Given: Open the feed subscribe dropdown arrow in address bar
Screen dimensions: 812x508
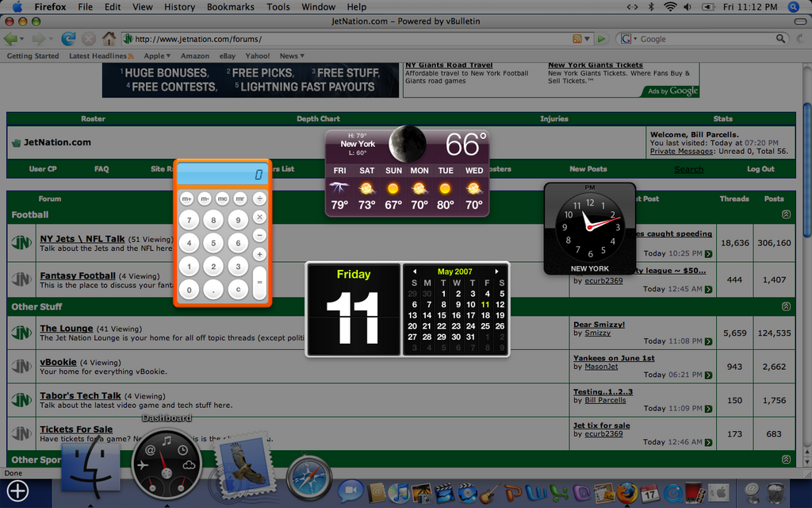Looking at the screenshot, I should coord(587,39).
